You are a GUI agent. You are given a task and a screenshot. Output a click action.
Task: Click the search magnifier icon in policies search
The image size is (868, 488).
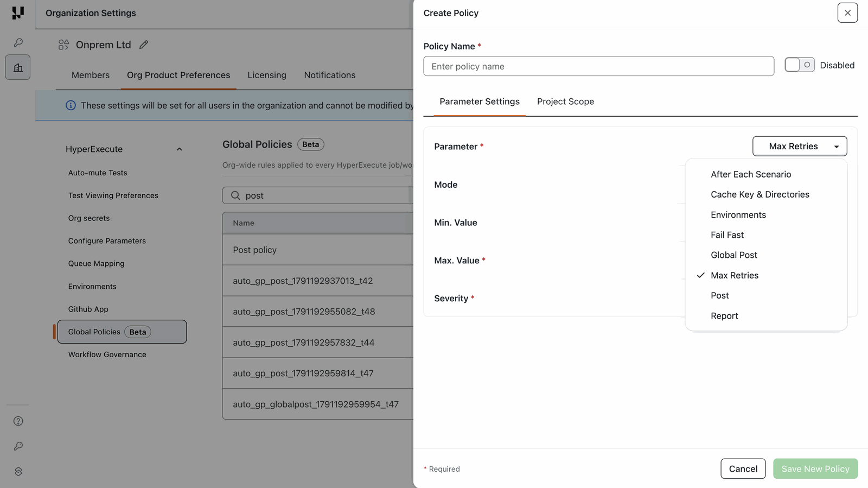(x=235, y=195)
